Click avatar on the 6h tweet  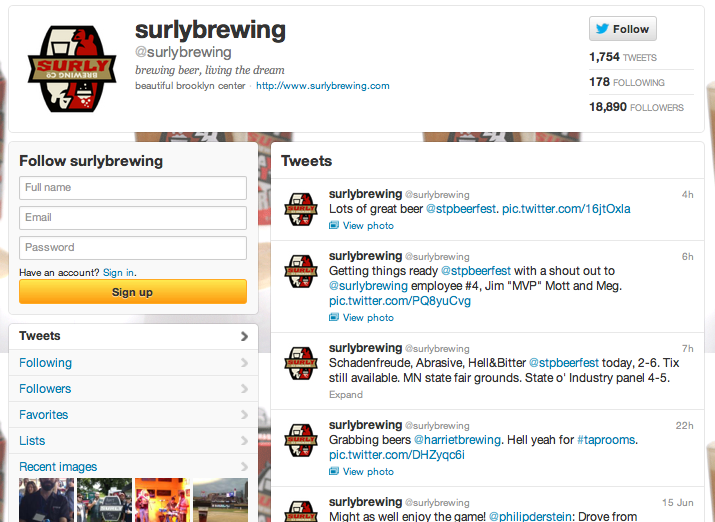pos(301,271)
